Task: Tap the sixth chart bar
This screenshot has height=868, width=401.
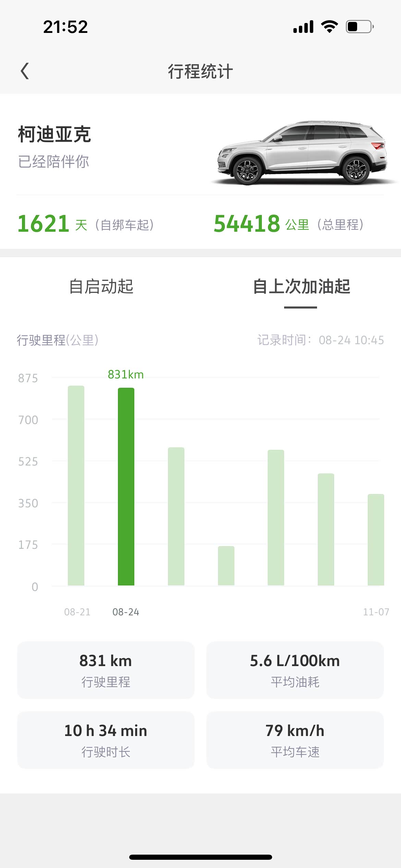Action: coord(326,529)
